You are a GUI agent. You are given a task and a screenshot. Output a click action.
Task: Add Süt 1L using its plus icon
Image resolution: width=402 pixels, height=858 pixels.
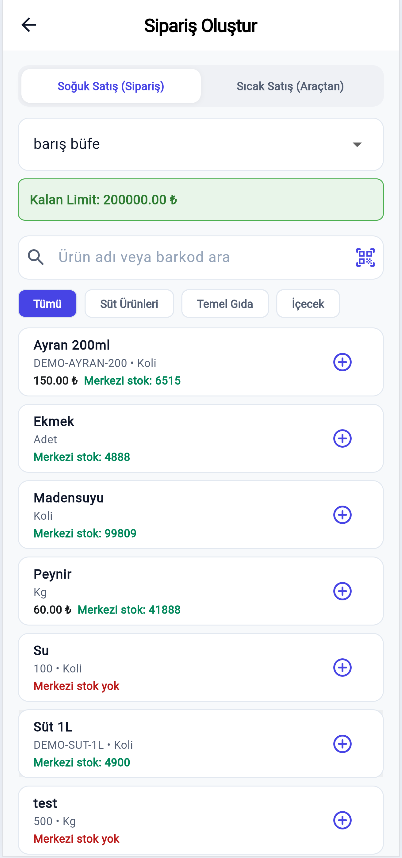coord(342,744)
